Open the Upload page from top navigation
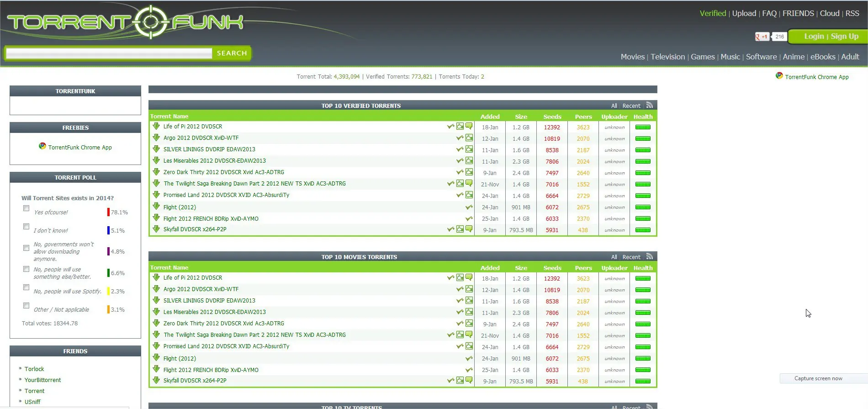The width and height of the screenshot is (868, 409). pyautogui.click(x=744, y=13)
